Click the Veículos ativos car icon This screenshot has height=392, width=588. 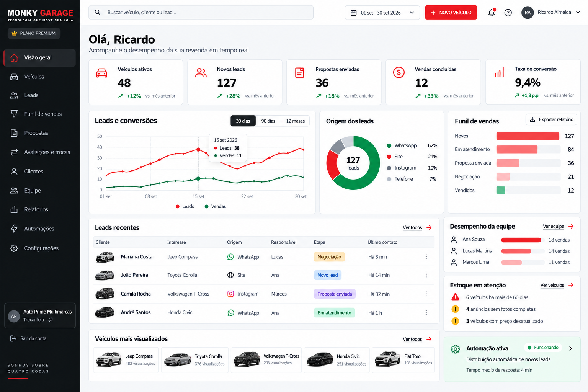[101, 73]
